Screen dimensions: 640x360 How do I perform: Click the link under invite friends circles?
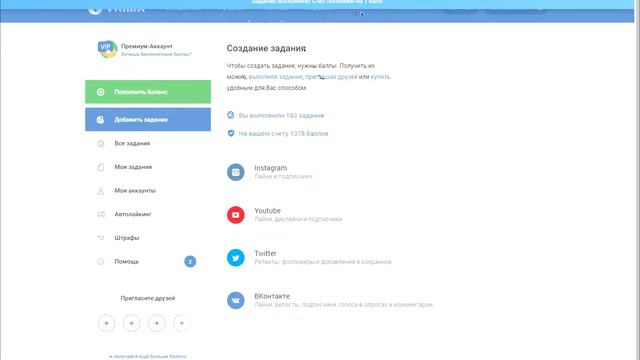[x=148, y=356]
